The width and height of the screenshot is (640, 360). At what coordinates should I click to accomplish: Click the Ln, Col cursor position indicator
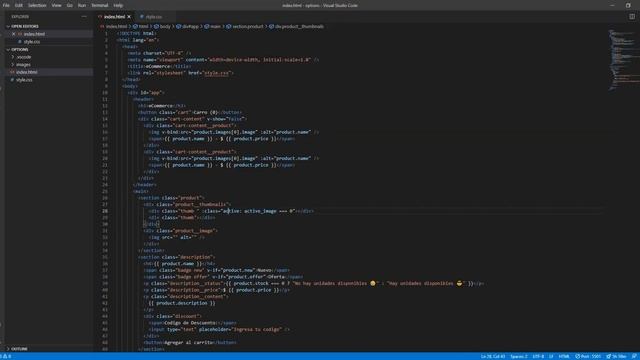[x=493, y=356]
